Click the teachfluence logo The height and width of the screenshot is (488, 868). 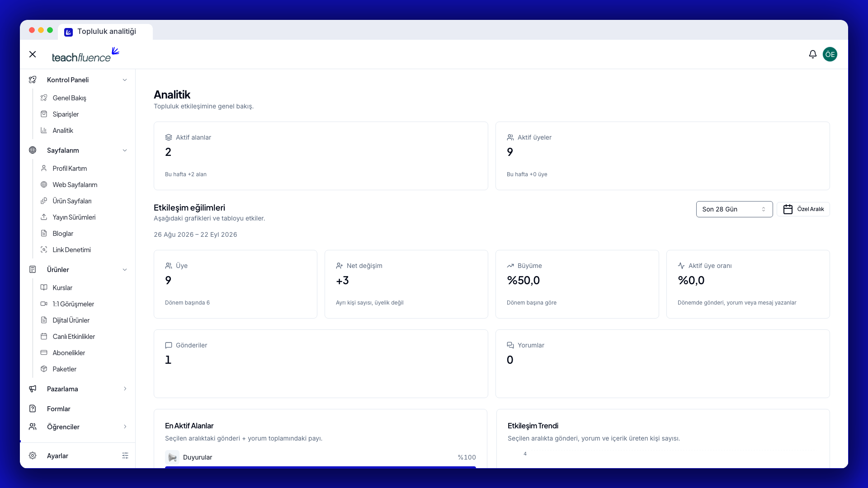[85, 55]
